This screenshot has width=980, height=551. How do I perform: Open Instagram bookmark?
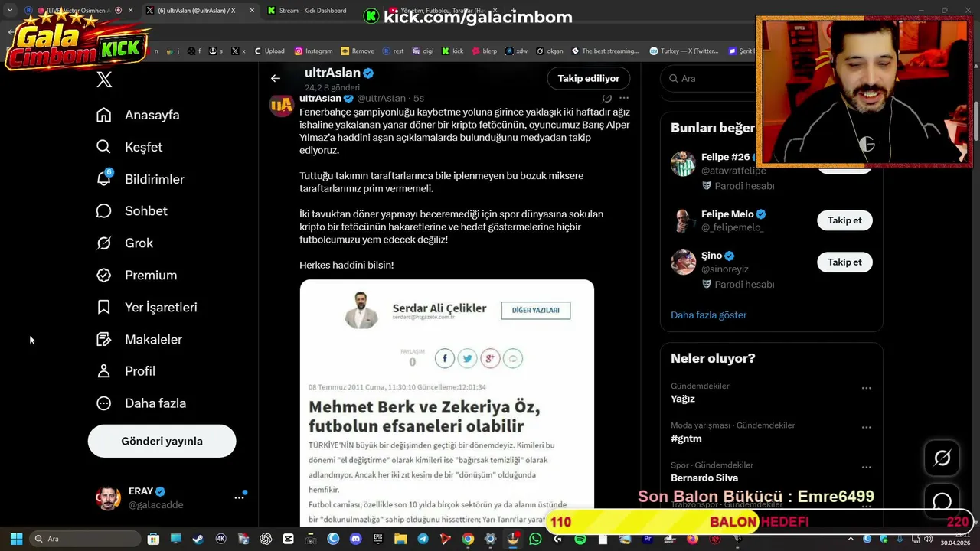[313, 51]
